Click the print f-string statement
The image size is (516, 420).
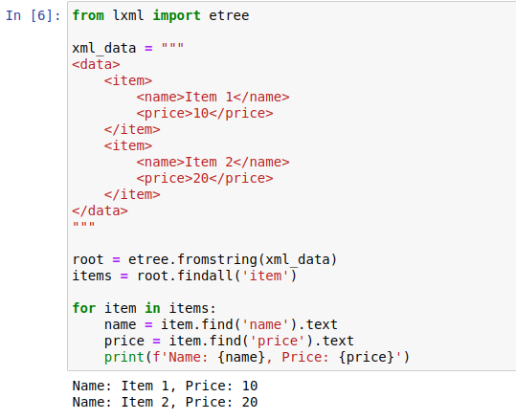[x=257, y=357]
